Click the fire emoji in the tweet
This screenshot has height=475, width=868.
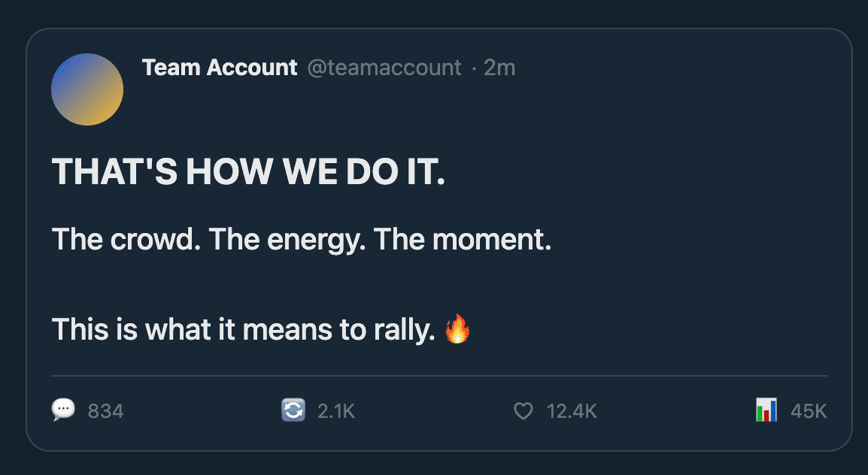tap(457, 329)
